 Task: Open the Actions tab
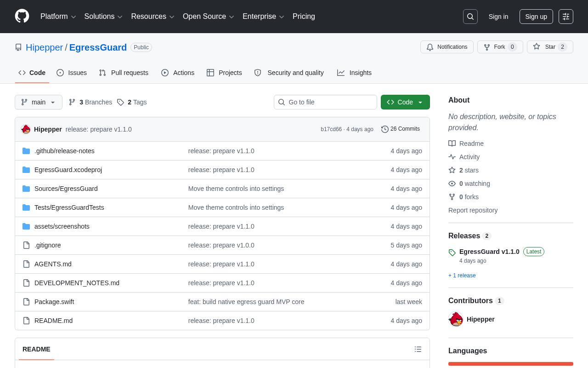178,73
